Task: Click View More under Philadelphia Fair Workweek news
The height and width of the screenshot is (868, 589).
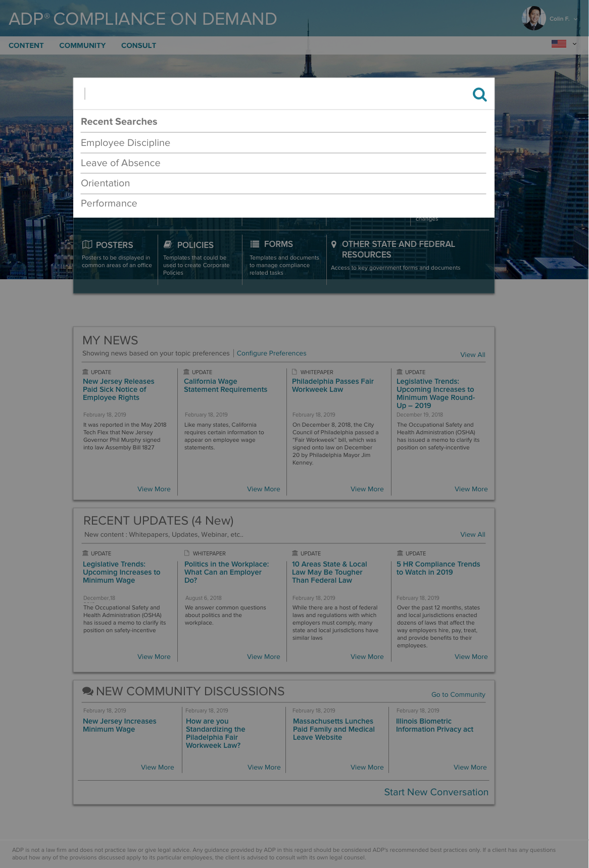Action: click(367, 489)
